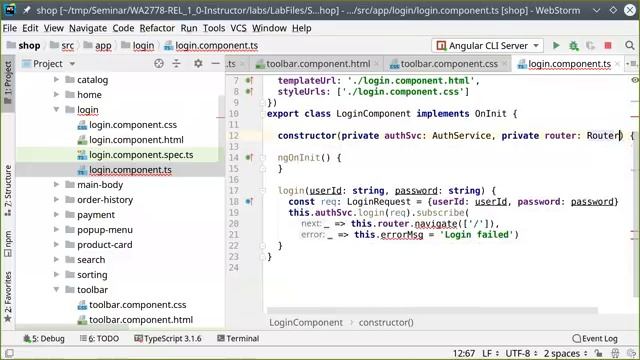
Task: Expand the main-body folder
Action: (x=56, y=184)
